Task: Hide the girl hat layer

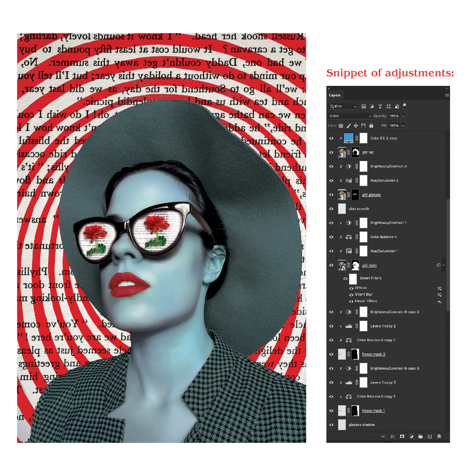Action: click(x=331, y=152)
